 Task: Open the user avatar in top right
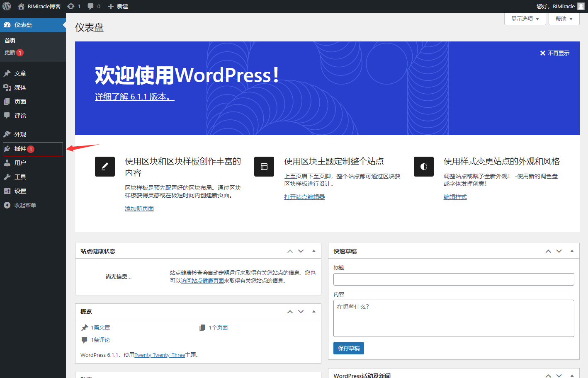(x=581, y=6)
